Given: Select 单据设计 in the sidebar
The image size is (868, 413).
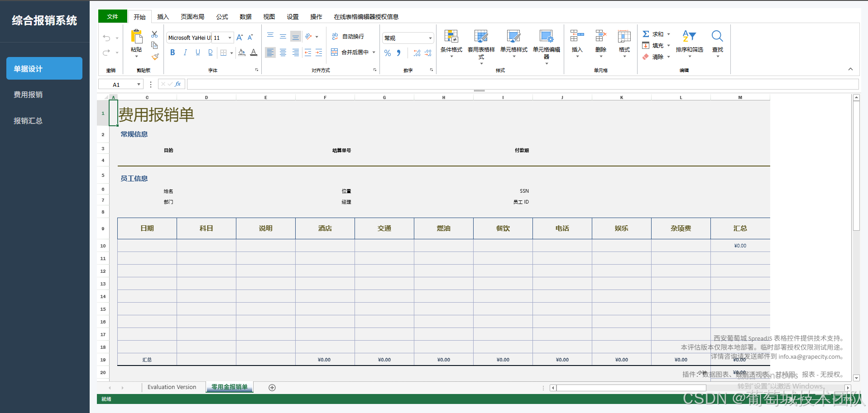Looking at the screenshot, I should point(44,68).
